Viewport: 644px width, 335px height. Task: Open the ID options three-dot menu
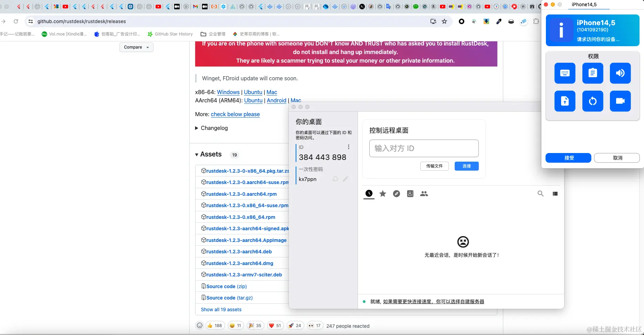pyautogui.click(x=349, y=147)
